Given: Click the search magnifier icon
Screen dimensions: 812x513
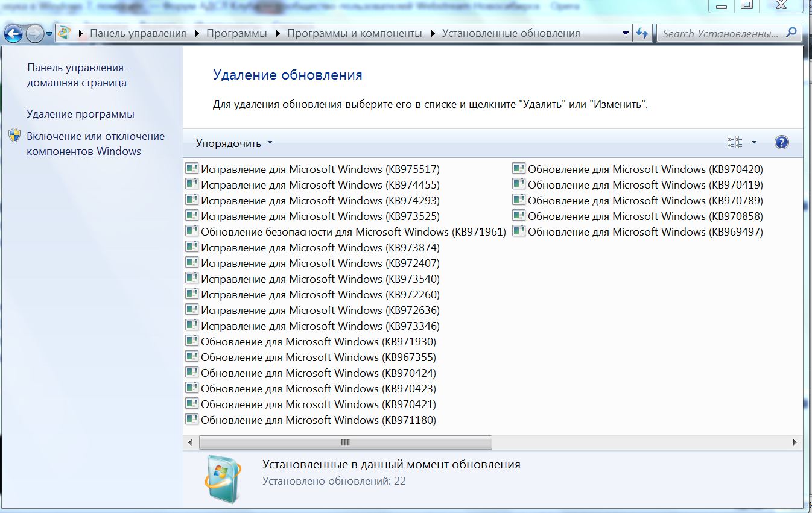Looking at the screenshot, I should coord(791,33).
